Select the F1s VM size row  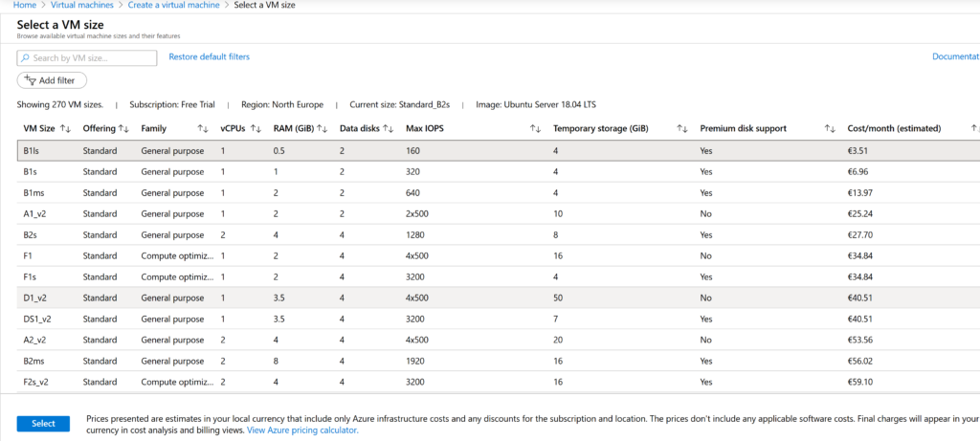pyautogui.click(x=498, y=276)
